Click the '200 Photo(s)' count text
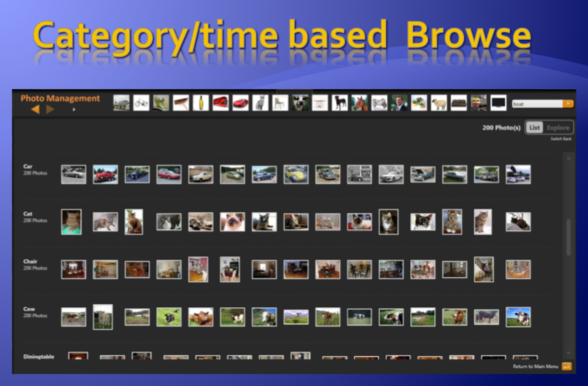588x386 pixels. (x=501, y=128)
